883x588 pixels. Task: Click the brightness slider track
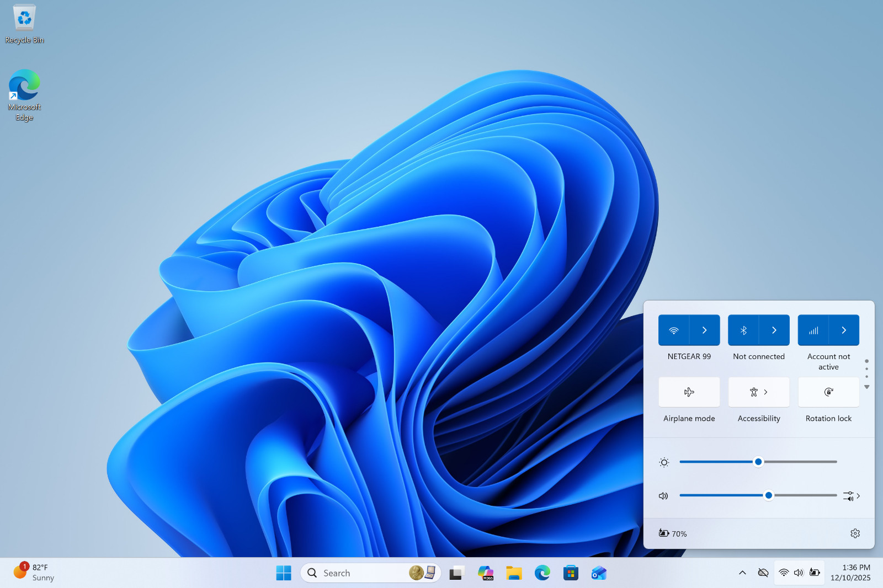tap(758, 462)
